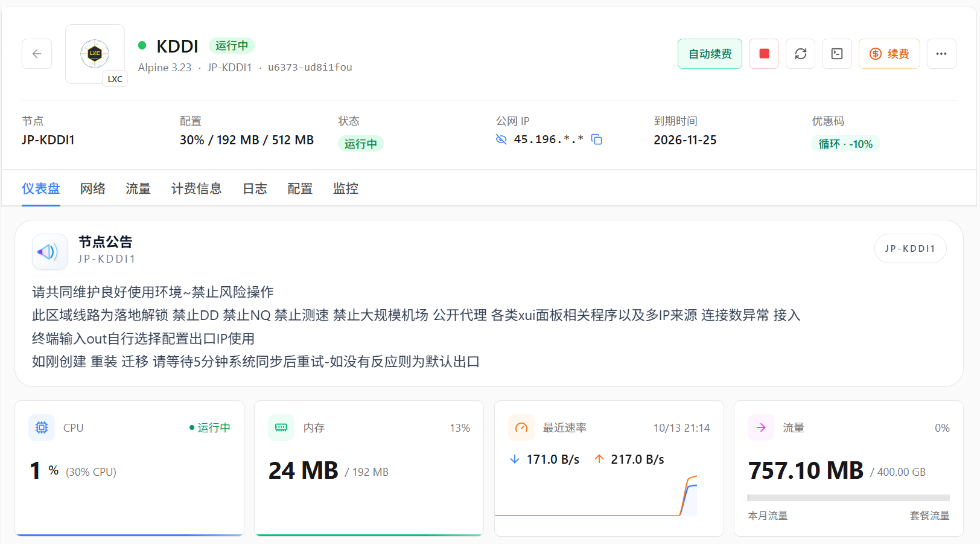
Task: Click the JP-KDDI1 announcement badge
Action: pyautogui.click(x=910, y=248)
